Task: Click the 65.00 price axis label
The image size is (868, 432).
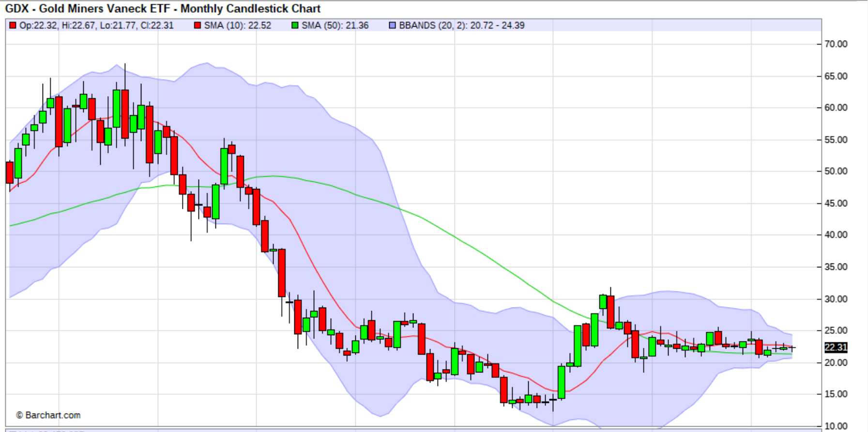Action: coord(836,76)
